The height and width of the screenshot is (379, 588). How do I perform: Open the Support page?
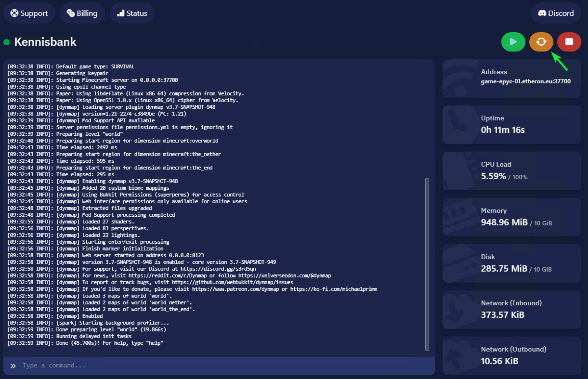pos(29,13)
